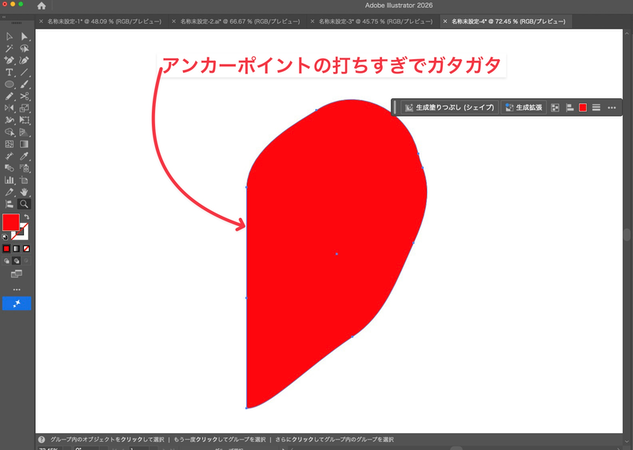Select the Perspective Grid tool

coord(24,132)
